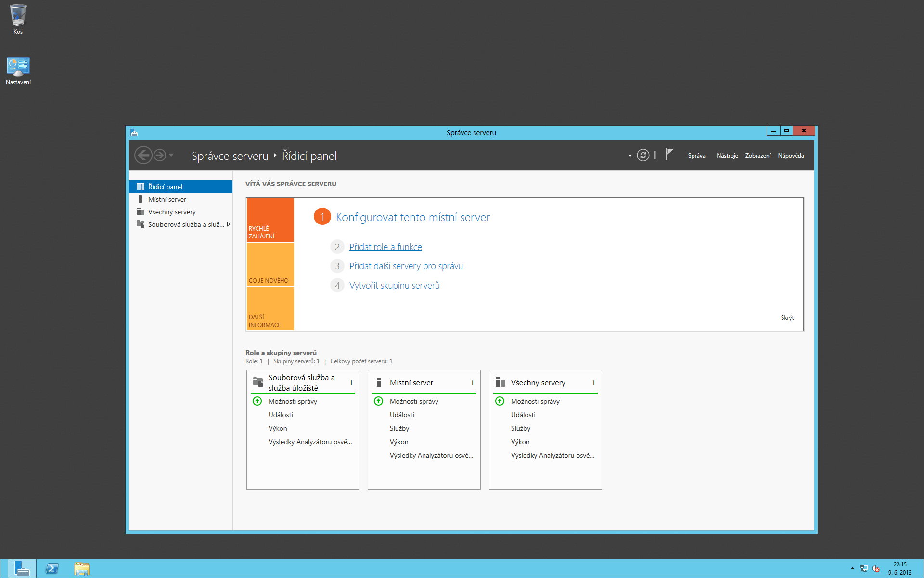Open the Všechny servery tile header
Screen dimensions: 924x578
[538, 383]
